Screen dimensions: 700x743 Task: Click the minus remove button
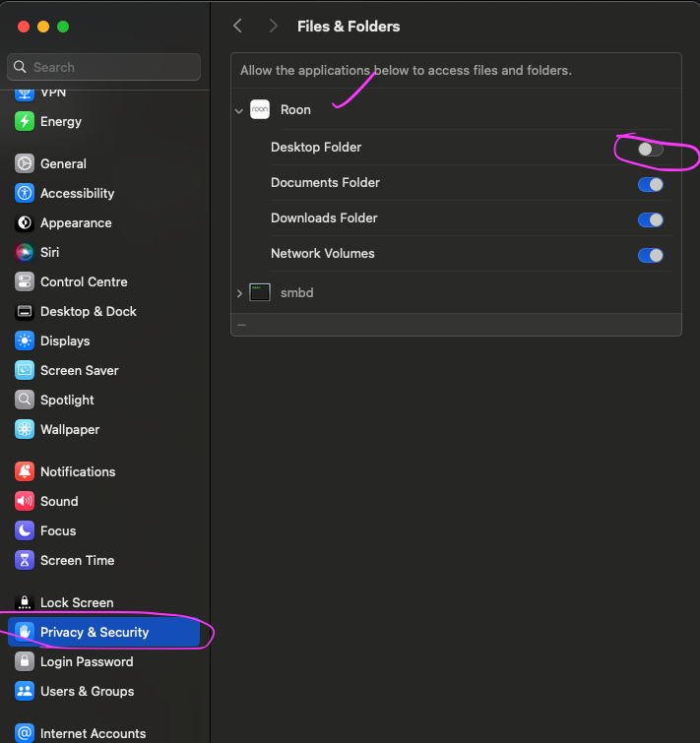pos(242,325)
